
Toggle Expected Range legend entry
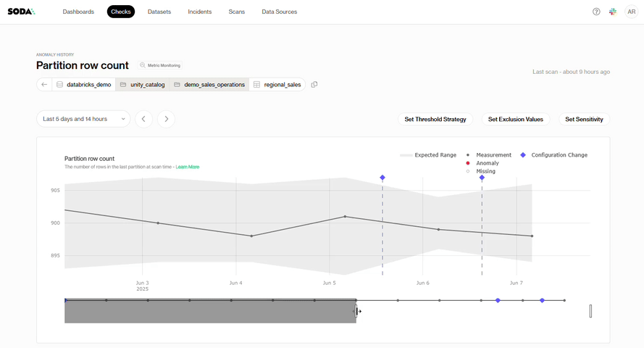point(428,155)
